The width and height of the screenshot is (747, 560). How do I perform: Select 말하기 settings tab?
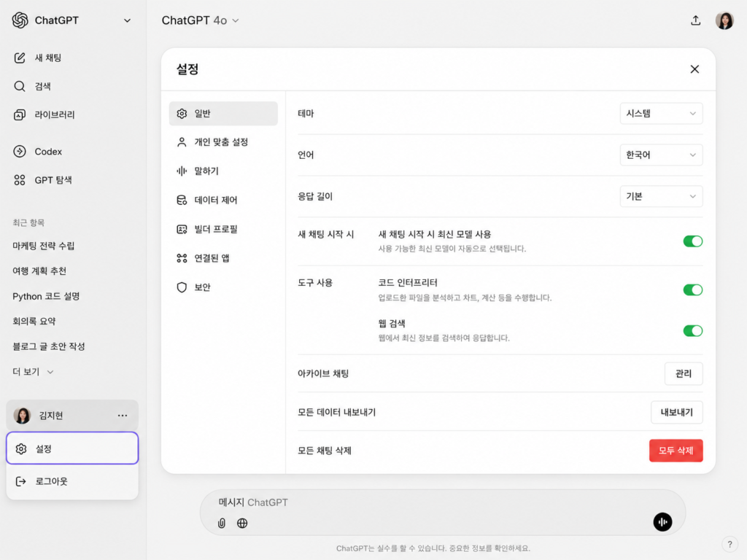(223, 171)
